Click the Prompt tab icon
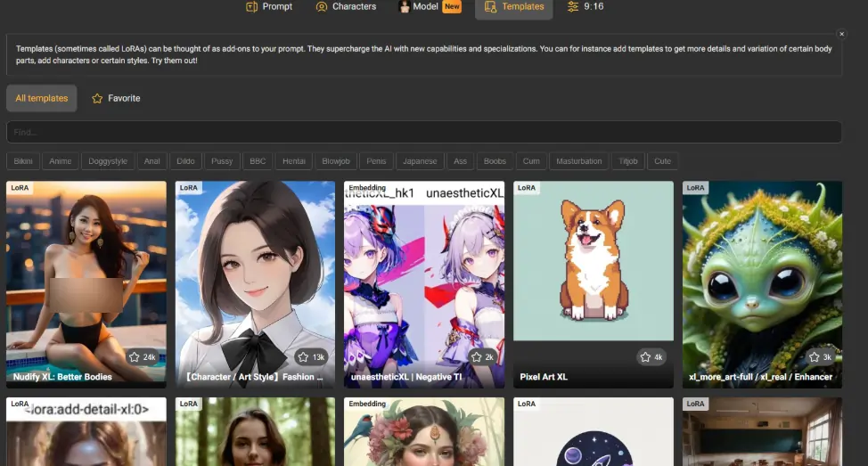Image resolution: width=868 pixels, height=466 pixels. tap(251, 6)
